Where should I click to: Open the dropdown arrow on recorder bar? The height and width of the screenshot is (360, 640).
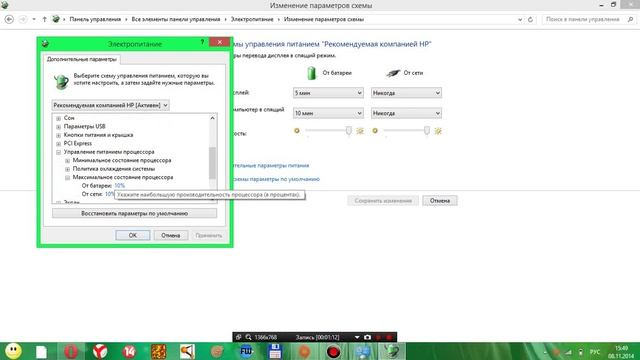357,337
